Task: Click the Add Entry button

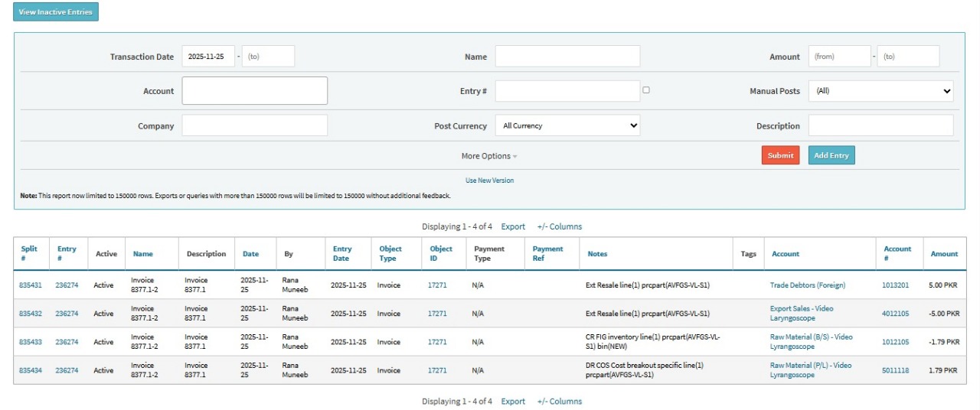Action: (831, 155)
